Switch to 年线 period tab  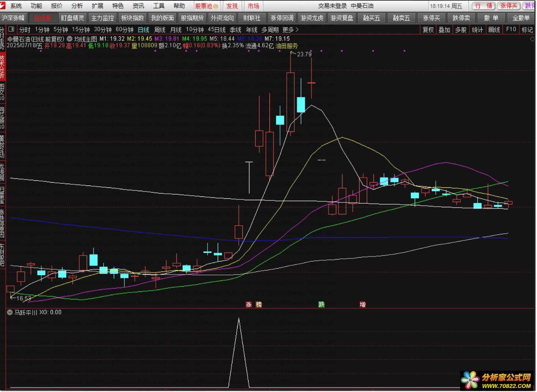pos(252,30)
